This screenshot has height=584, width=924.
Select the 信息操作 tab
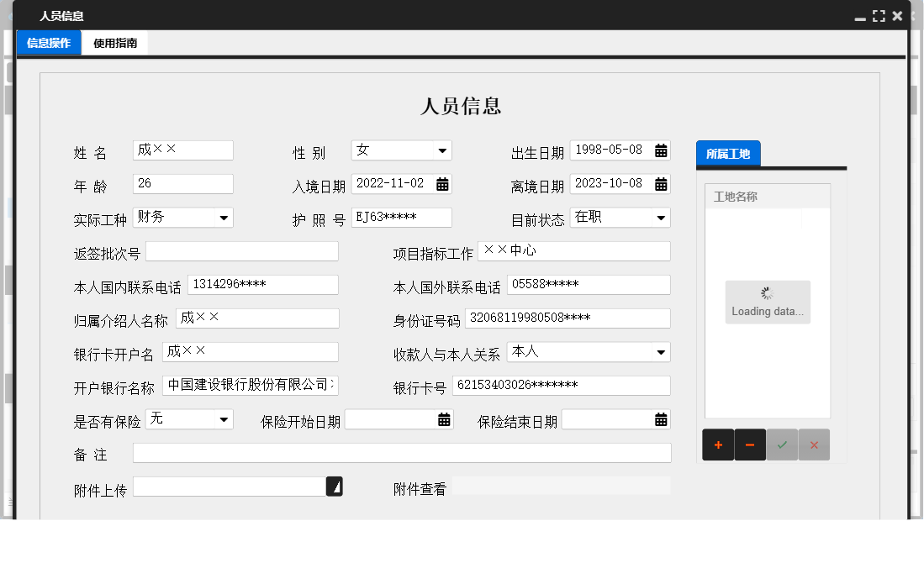tap(48, 42)
